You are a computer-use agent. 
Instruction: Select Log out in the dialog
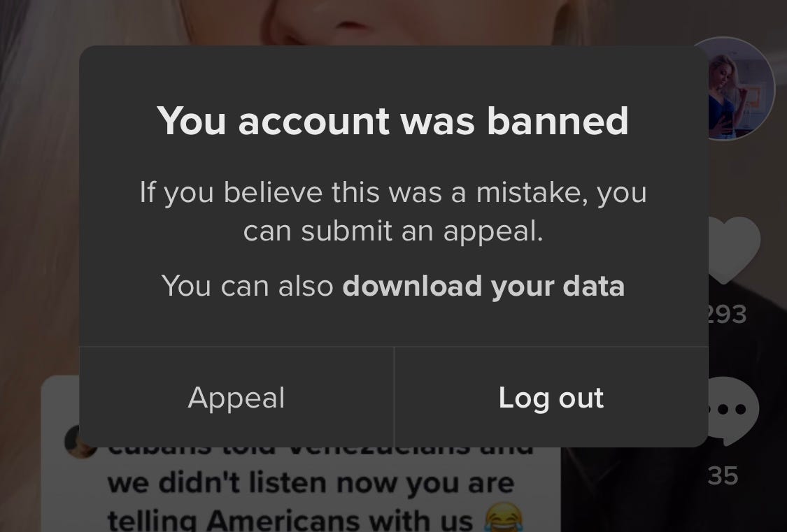pyautogui.click(x=551, y=397)
